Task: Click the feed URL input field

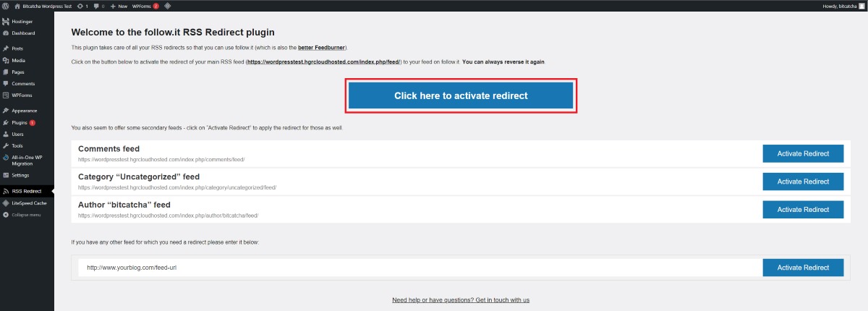Action: coord(420,268)
